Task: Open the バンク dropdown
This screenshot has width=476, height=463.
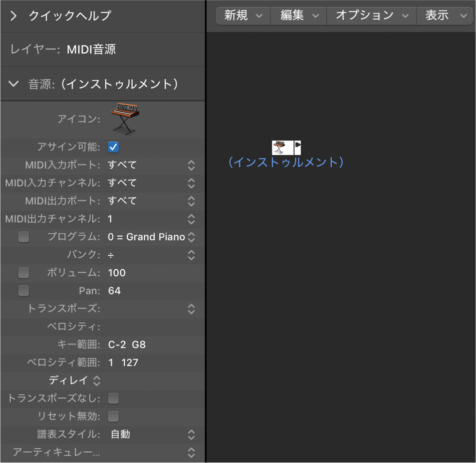Action: coord(191,255)
